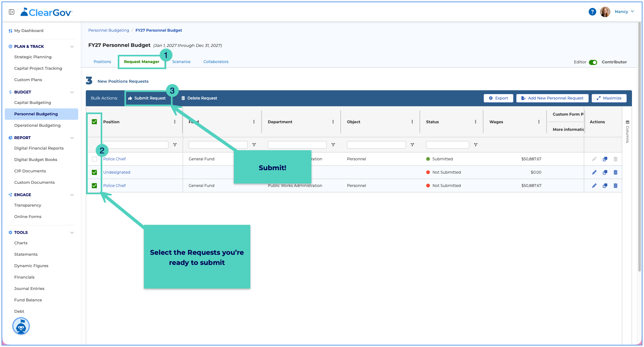Screen dimensions: 644x347
Task: Open Wages column options menu
Action: [x=539, y=122]
